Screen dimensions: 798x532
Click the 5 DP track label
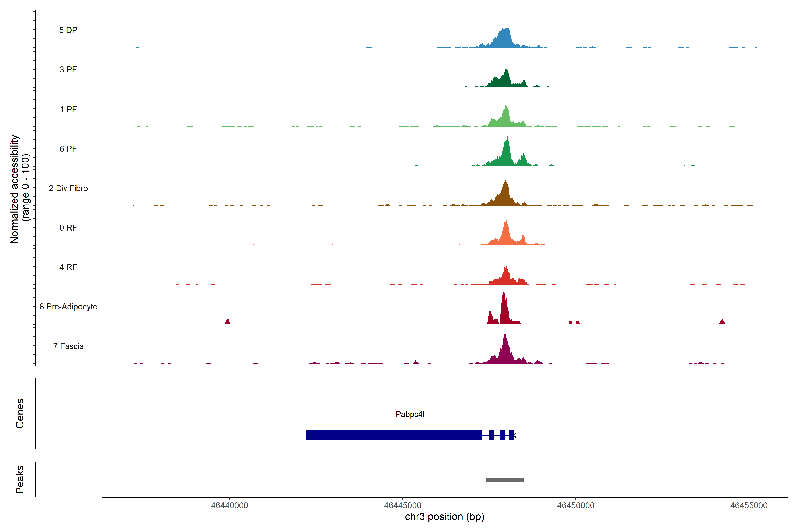tap(68, 30)
